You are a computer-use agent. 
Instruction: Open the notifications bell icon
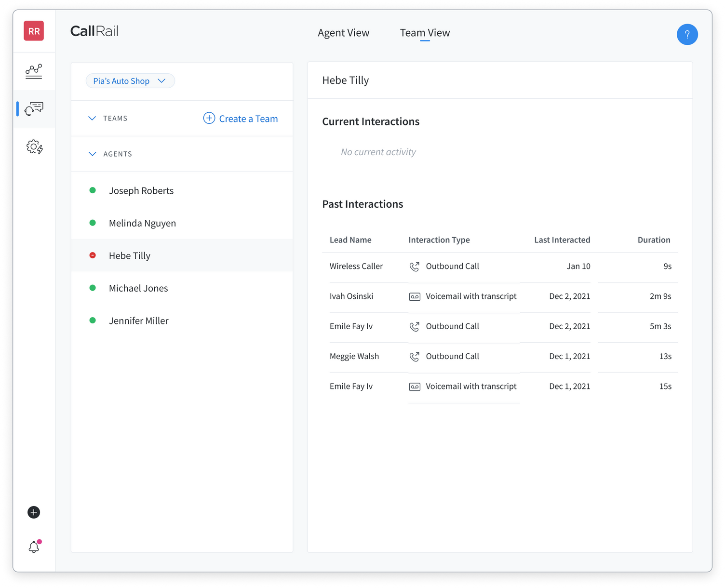point(34,547)
